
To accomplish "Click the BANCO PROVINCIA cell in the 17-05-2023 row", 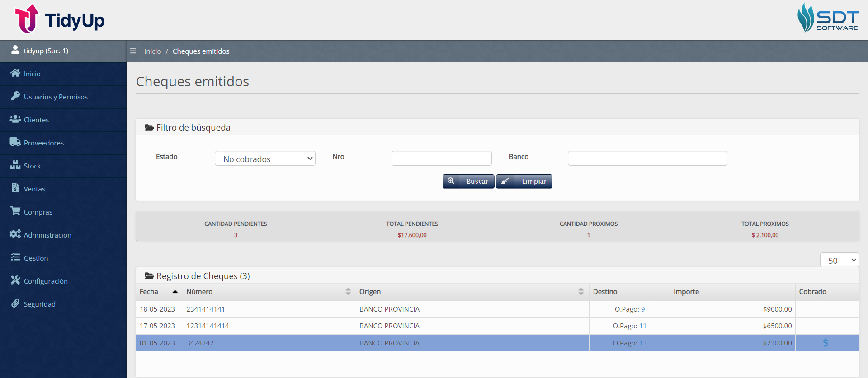I will pos(472,326).
